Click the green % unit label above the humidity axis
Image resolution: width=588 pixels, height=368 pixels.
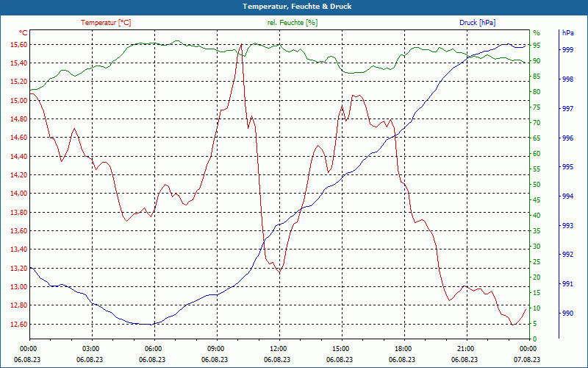click(537, 32)
